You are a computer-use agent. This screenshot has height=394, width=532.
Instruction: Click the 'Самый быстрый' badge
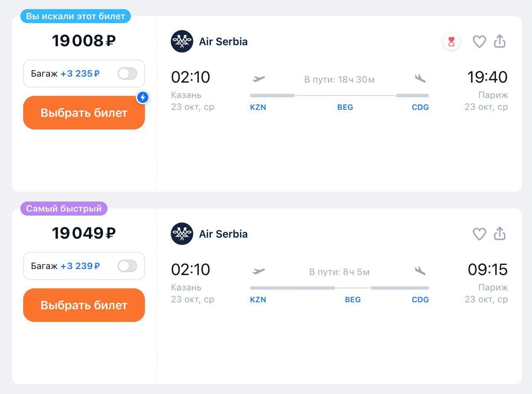tap(64, 209)
